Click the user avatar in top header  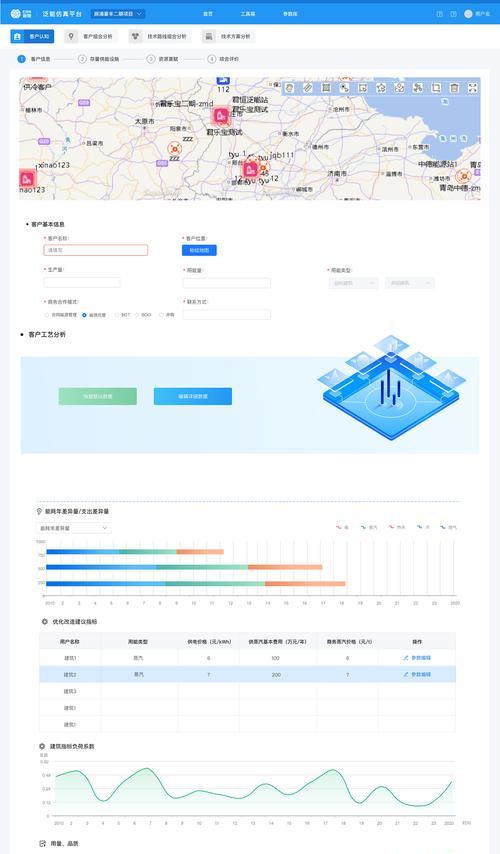468,14
